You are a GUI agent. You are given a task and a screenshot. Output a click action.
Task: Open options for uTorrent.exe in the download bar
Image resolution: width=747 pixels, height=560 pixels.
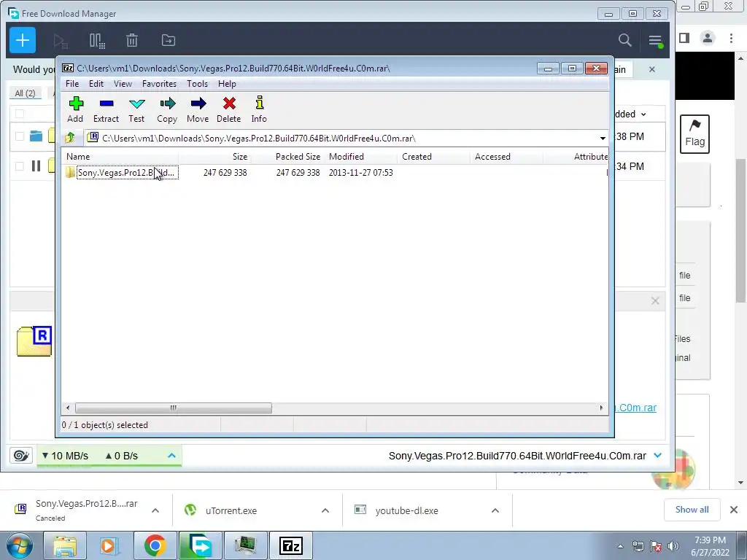[x=325, y=510]
